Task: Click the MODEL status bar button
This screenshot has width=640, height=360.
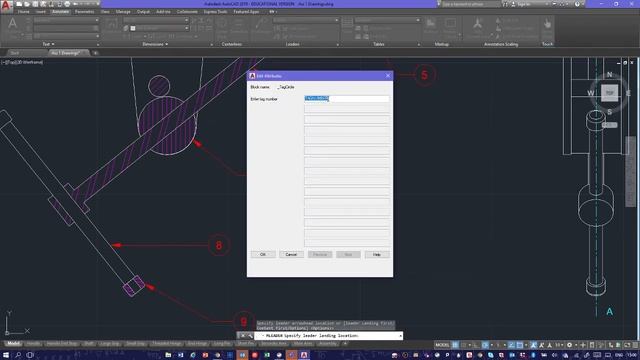Action: 442,345
